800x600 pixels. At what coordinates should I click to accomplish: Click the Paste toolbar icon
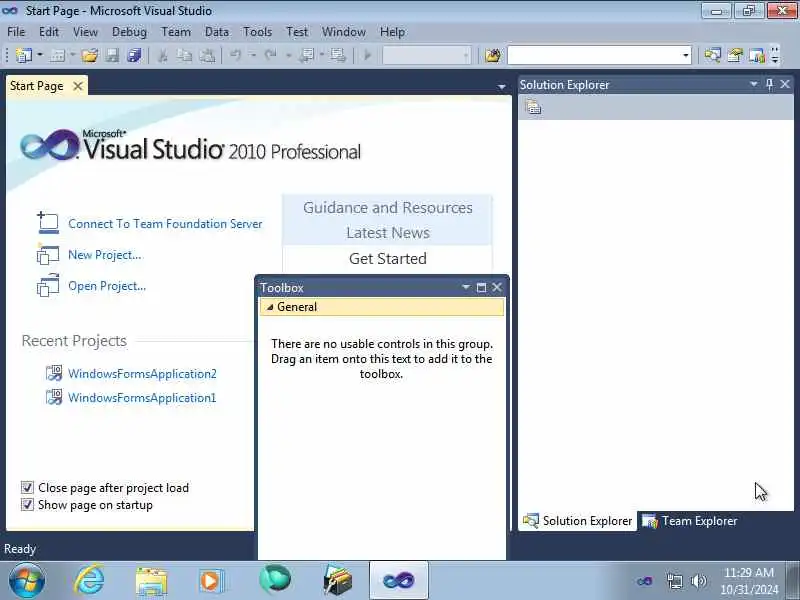pyautogui.click(x=207, y=55)
